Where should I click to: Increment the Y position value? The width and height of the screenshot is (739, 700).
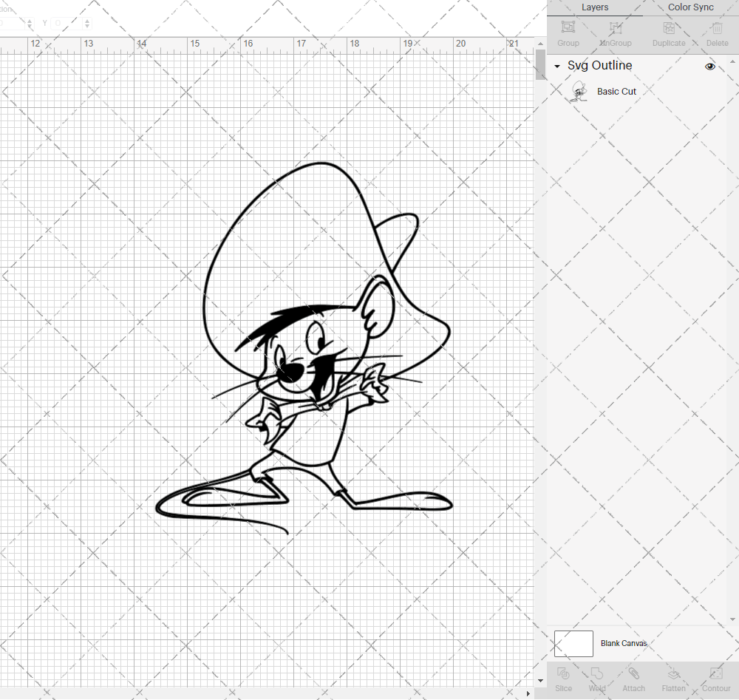coord(87,20)
